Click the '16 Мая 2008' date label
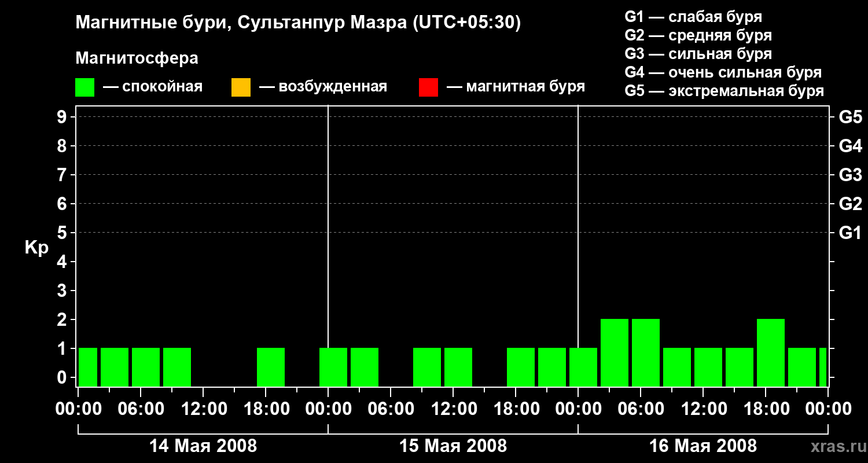868x463 pixels. click(x=703, y=446)
